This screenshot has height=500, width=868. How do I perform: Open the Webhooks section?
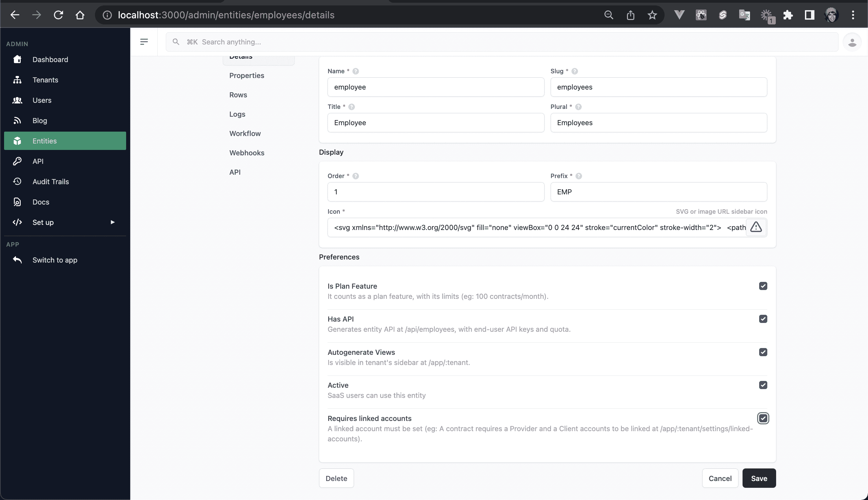pos(247,153)
